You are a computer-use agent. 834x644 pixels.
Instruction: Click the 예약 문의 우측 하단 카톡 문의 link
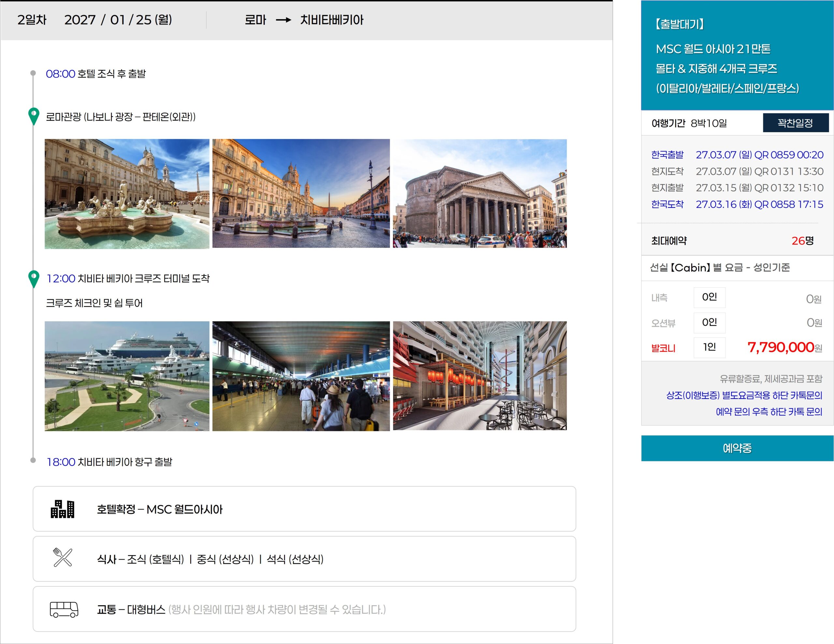[769, 411]
